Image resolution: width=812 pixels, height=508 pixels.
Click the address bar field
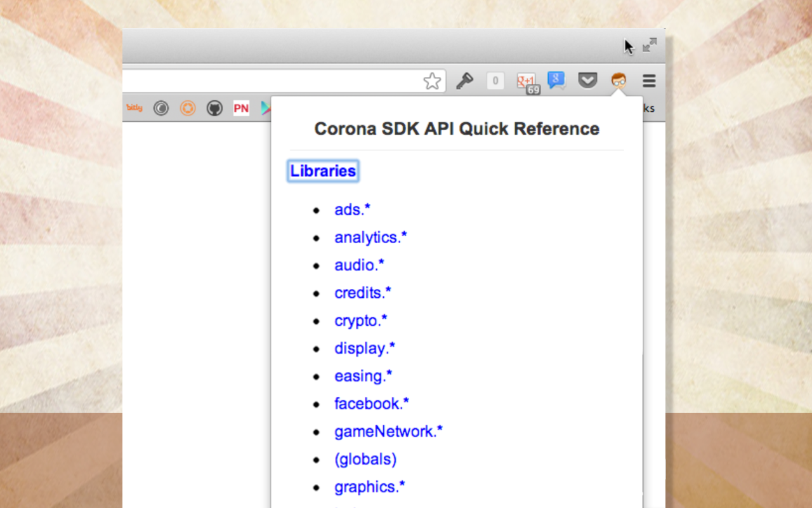tap(284, 81)
